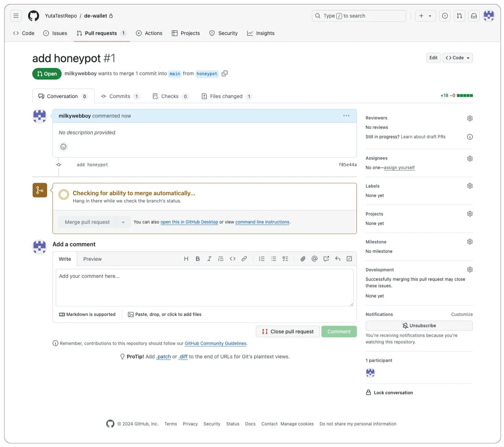
Task: Open the Security repository tab
Action: click(224, 33)
